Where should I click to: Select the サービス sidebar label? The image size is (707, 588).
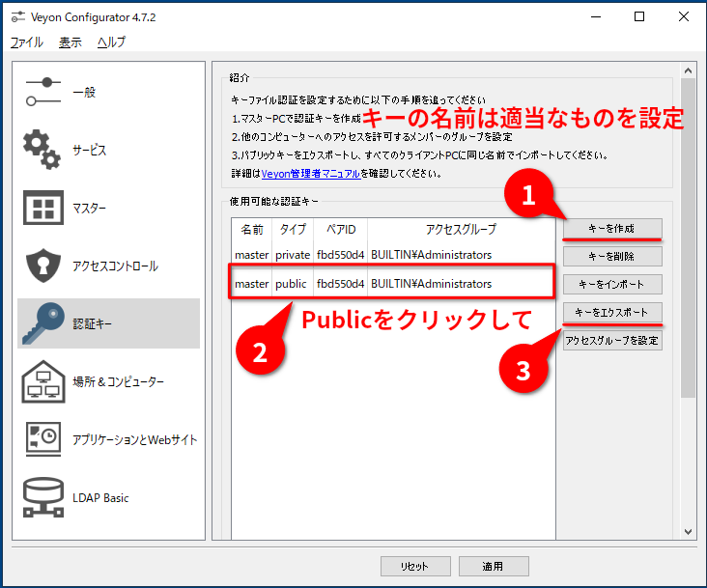tap(89, 150)
